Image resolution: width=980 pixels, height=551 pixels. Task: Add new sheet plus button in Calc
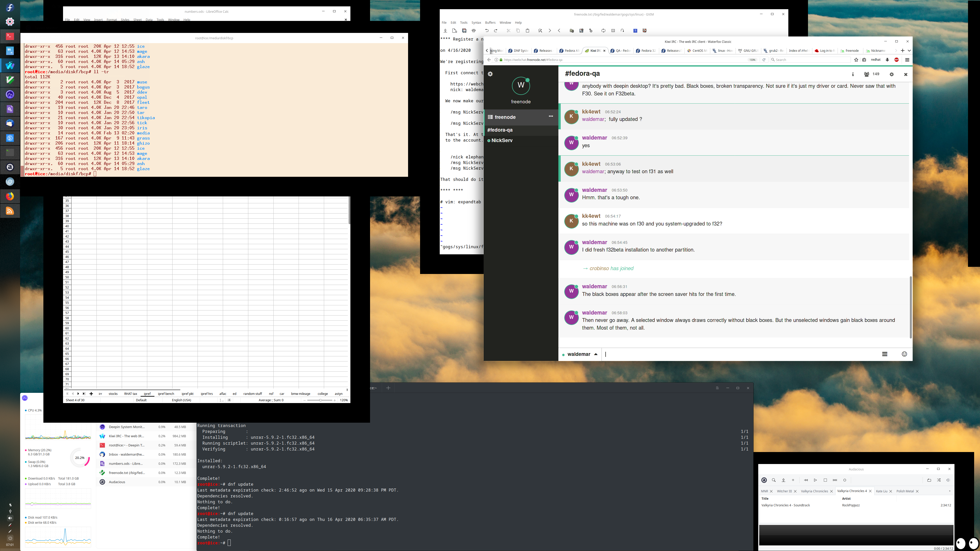pos(91,394)
